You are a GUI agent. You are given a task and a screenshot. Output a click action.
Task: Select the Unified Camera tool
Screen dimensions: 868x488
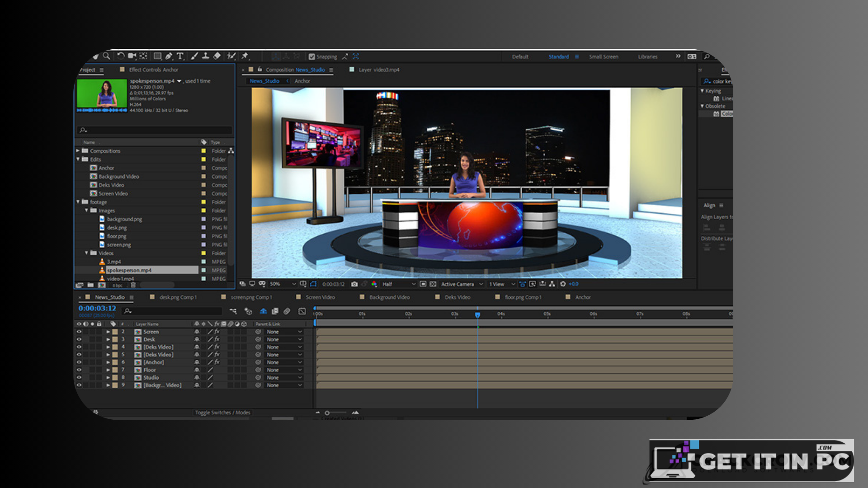132,56
